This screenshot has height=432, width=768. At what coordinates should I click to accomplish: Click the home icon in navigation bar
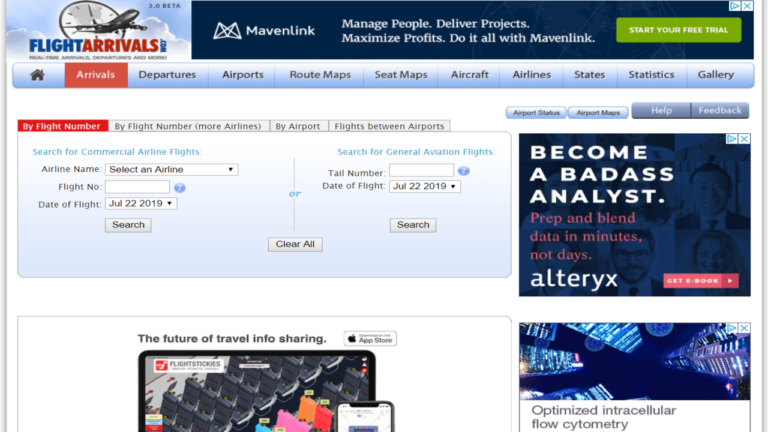[38, 75]
